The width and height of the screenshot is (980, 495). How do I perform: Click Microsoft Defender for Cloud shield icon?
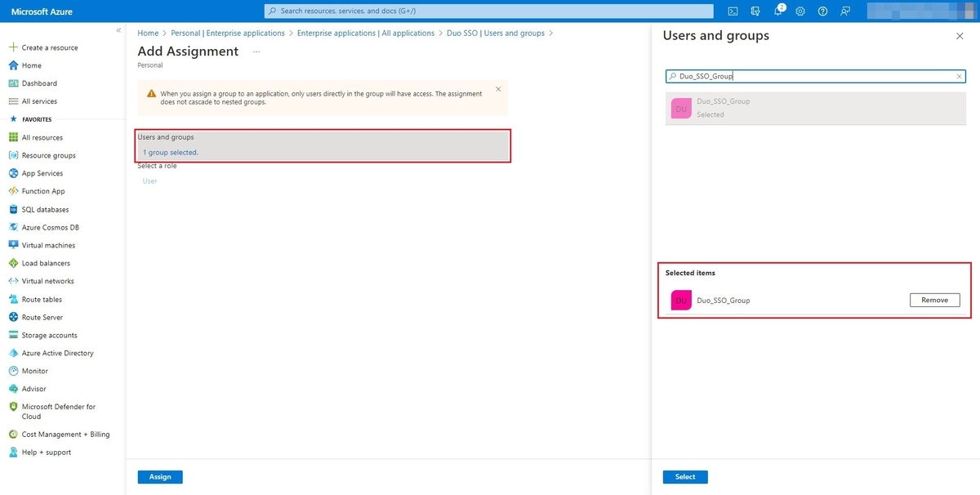coord(13,407)
